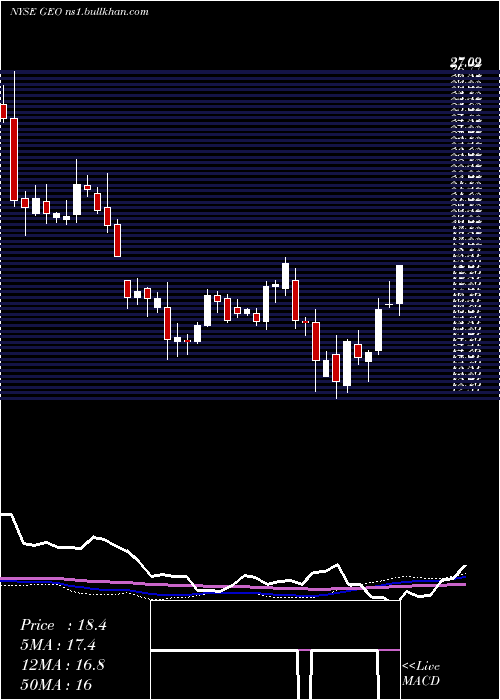Select the tall red candlestick near chart start
500x700 pixels.
tap(14, 159)
